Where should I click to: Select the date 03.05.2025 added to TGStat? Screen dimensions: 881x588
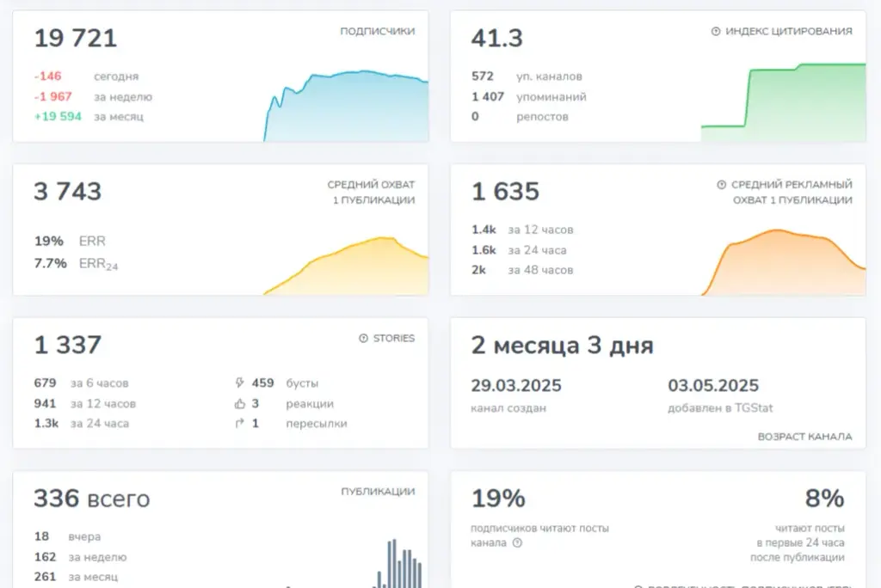coord(713,386)
